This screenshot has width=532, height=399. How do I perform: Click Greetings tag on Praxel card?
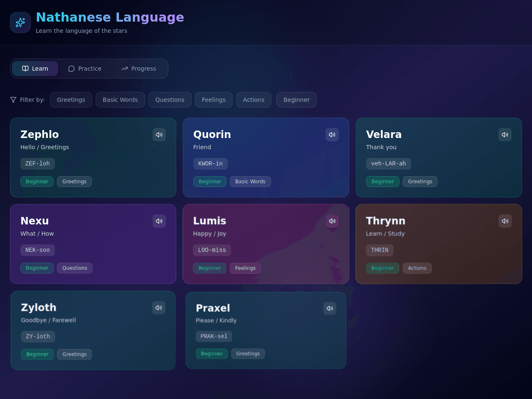(248, 354)
